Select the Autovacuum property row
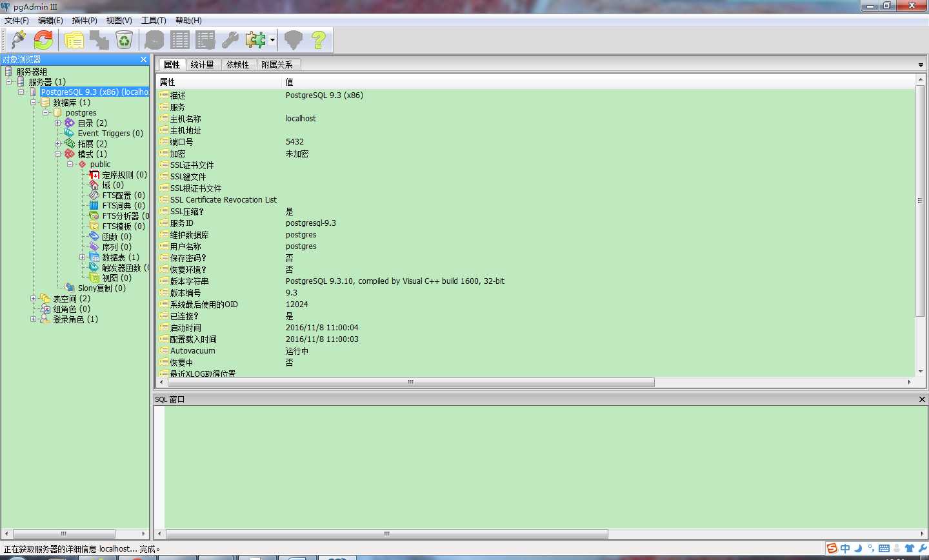The image size is (929, 560). coord(536,351)
